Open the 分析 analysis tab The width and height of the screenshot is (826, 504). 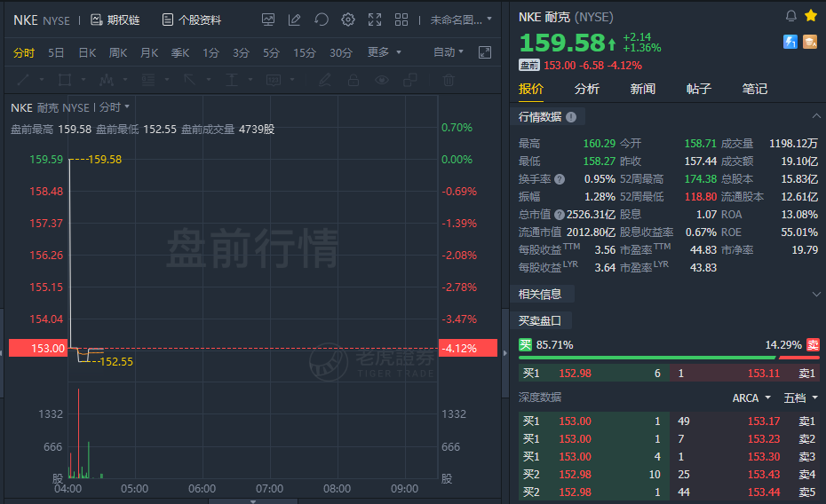pyautogui.click(x=587, y=89)
